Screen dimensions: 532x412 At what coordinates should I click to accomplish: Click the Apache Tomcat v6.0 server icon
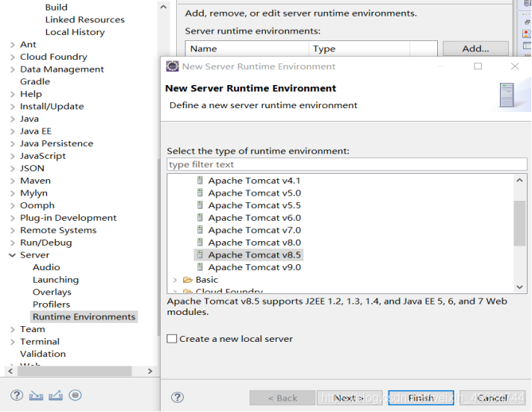tap(200, 217)
